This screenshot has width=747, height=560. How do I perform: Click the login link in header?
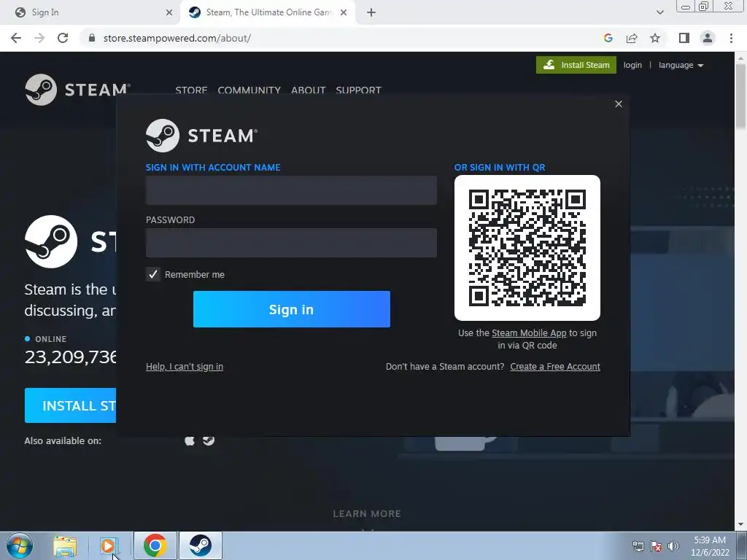point(632,65)
